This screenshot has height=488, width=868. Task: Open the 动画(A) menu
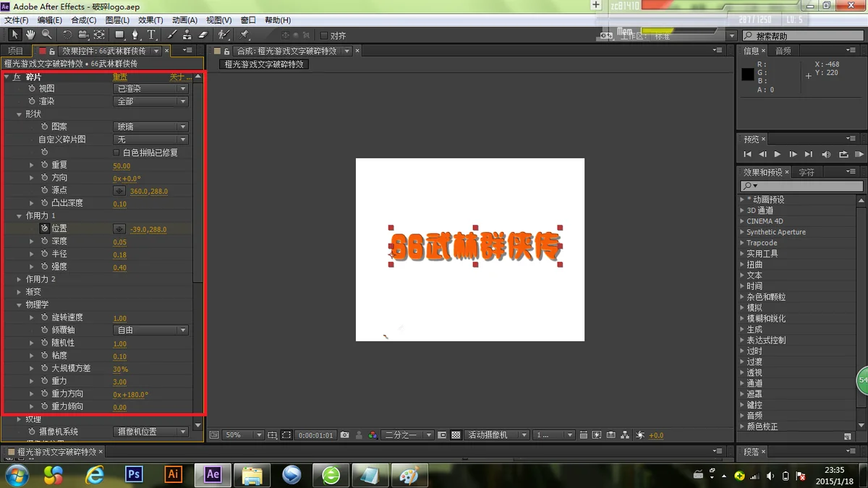[x=184, y=20]
